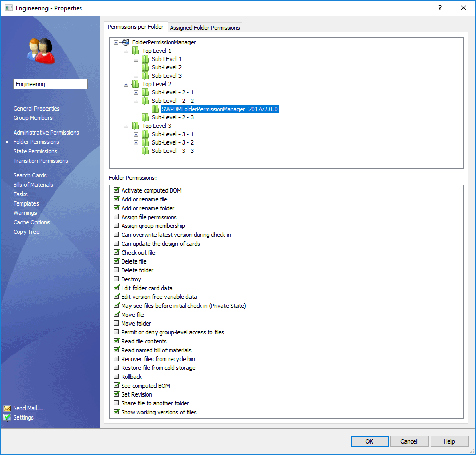Expand the Sub-Level - 2 - 1 node

coord(136,92)
